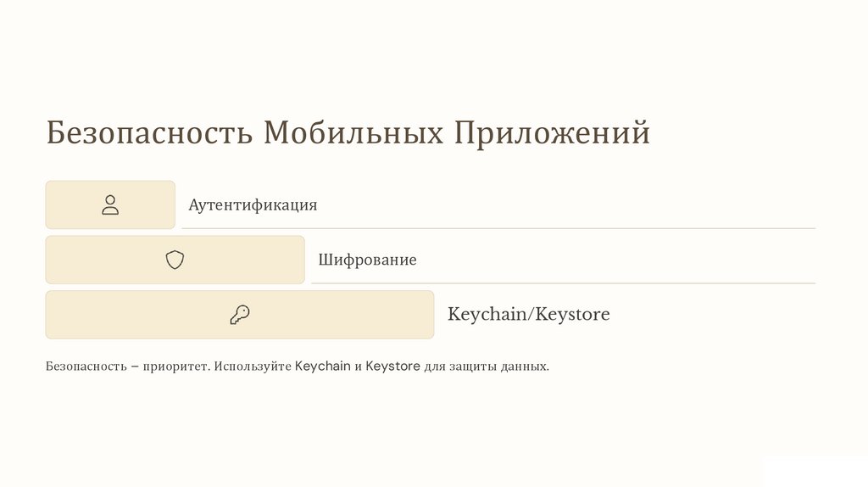Viewport: 868px width, 487px height.
Task: Click the white rectangle in bottom-right corner
Action: click(x=814, y=472)
